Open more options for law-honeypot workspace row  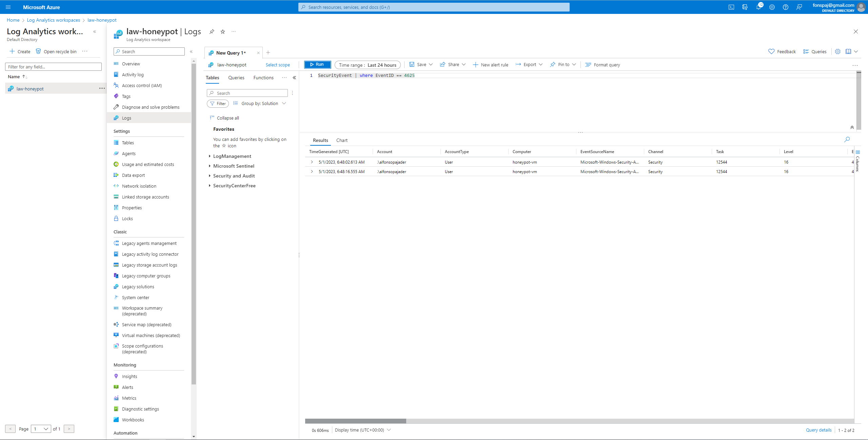[x=102, y=88]
